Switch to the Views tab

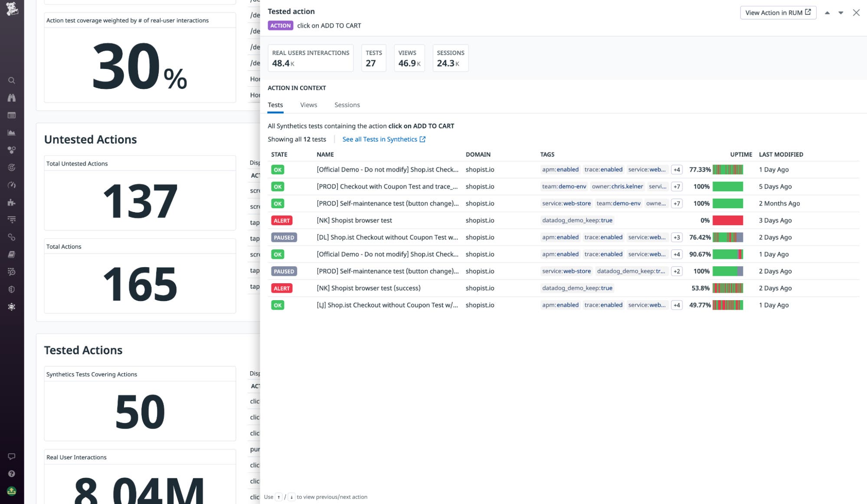pos(308,105)
